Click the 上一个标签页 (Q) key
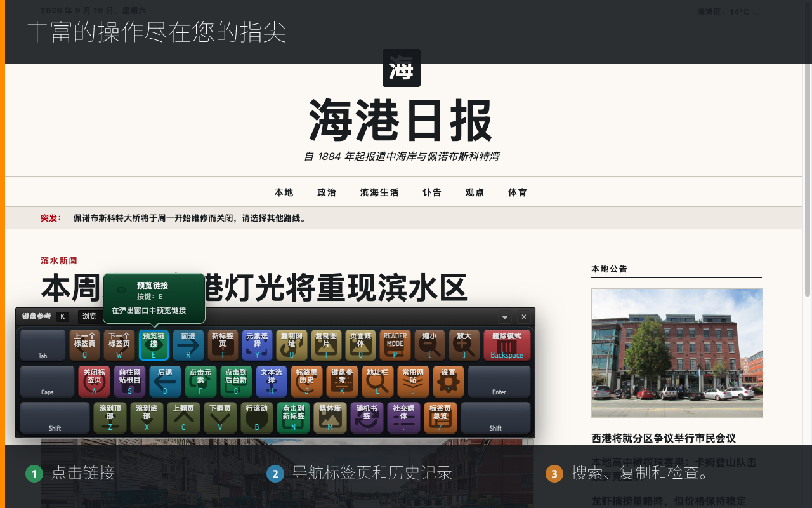This screenshot has width=812, height=508. click(x=84, y=345)
